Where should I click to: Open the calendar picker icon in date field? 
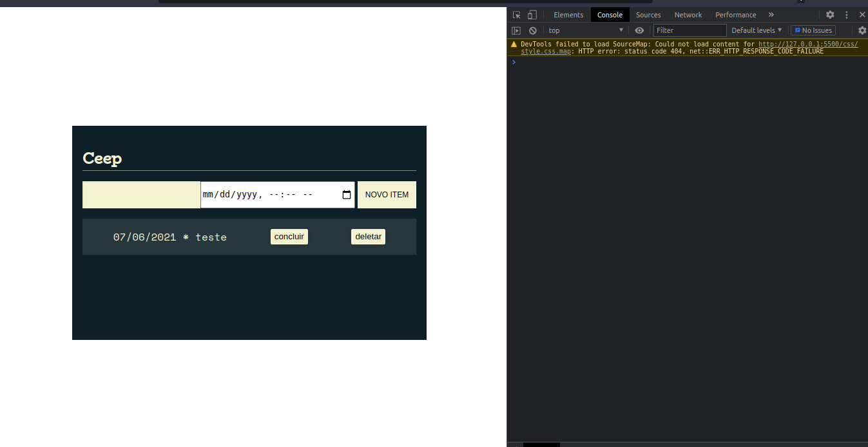click(x=347, y=195)
